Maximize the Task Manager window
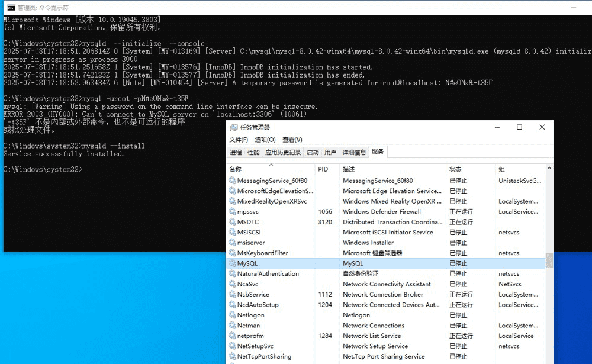The width and height of the screenshot is (592, 364). tap(520, 127)
